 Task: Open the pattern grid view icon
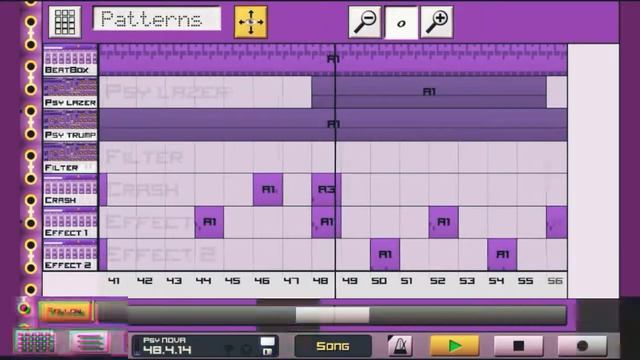64,22
